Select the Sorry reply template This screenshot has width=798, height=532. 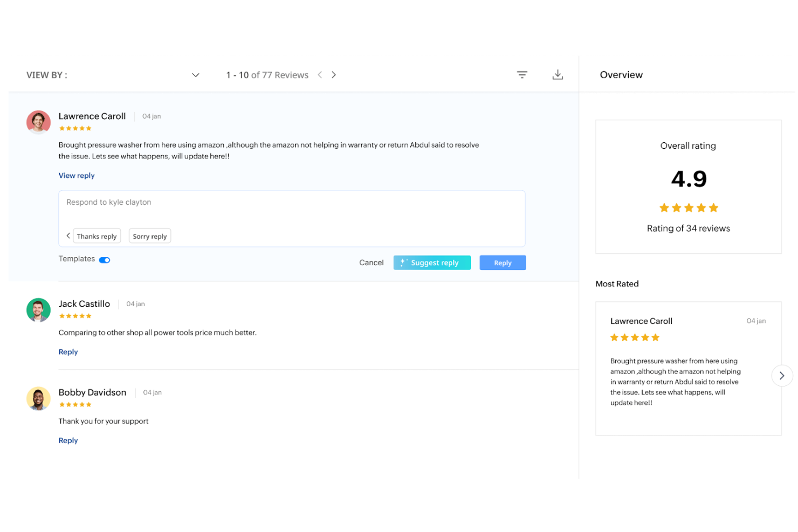[149, 236]
